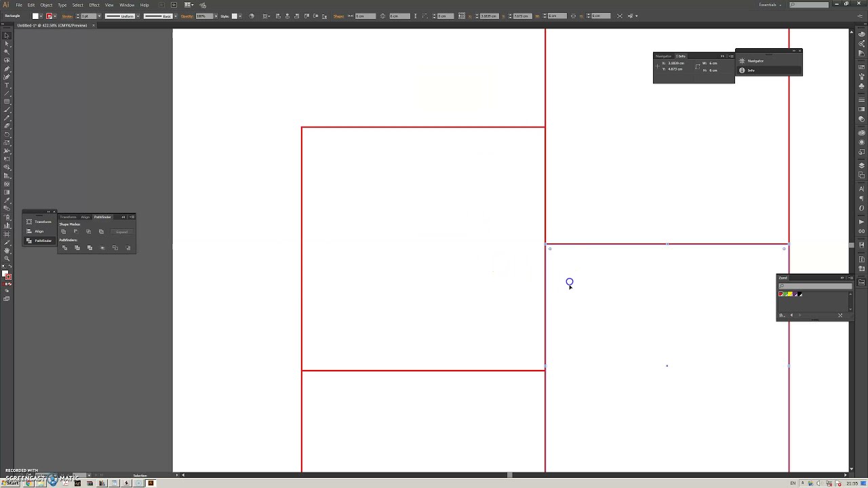
Task: Open the Object menu
Action: 46,5
